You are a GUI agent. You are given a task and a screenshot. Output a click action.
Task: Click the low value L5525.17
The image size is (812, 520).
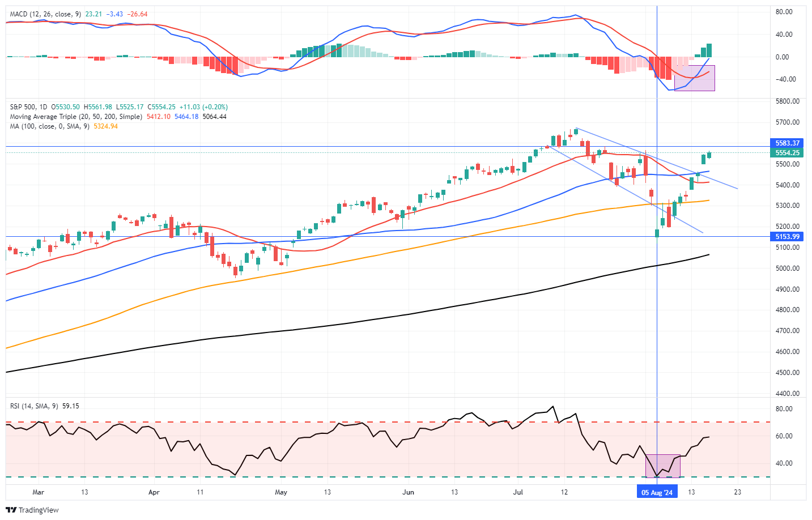click(x=130, y=107)
